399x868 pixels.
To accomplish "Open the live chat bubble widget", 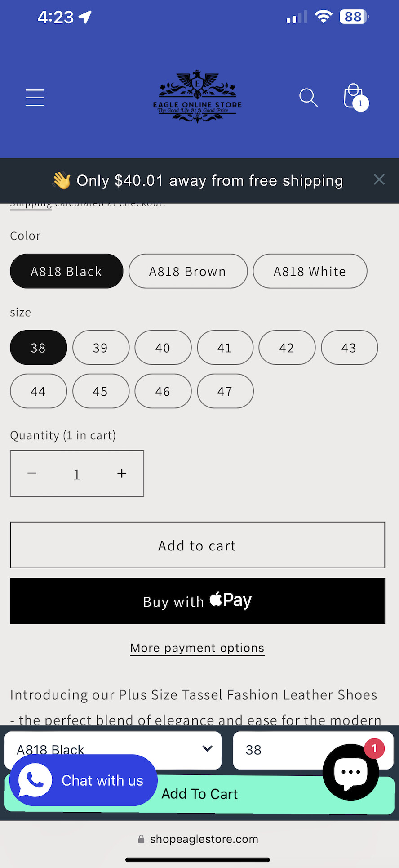I will pyautogui.click(x=350, y=772).
